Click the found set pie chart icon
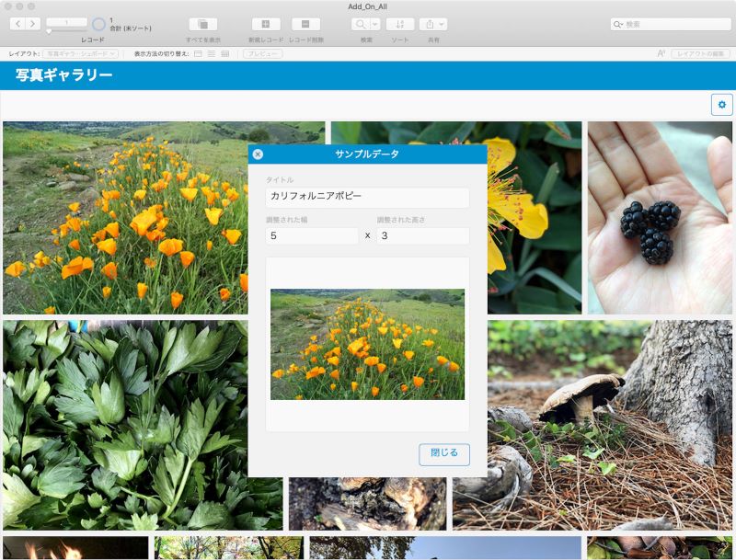The height and width of the screenshot is (560, 736). coord(98,24)
